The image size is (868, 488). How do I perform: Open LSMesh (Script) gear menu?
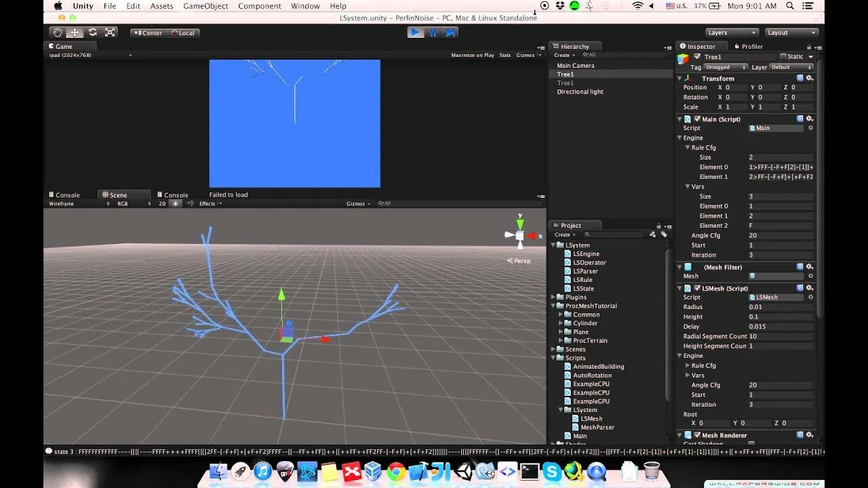click(x=809, y=288)
